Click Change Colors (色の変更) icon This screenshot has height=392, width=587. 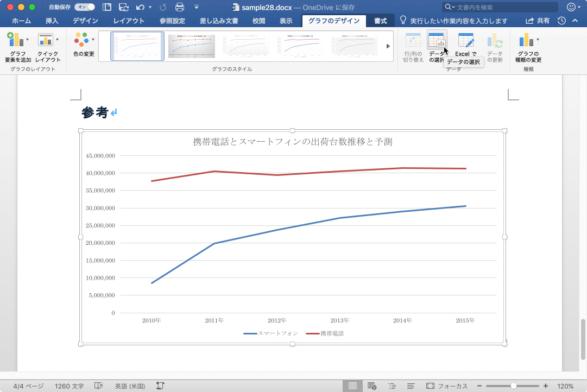(81, 40)
